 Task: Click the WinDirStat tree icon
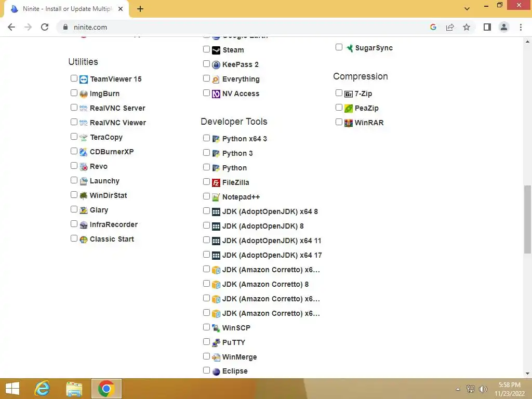coord(84,196)
